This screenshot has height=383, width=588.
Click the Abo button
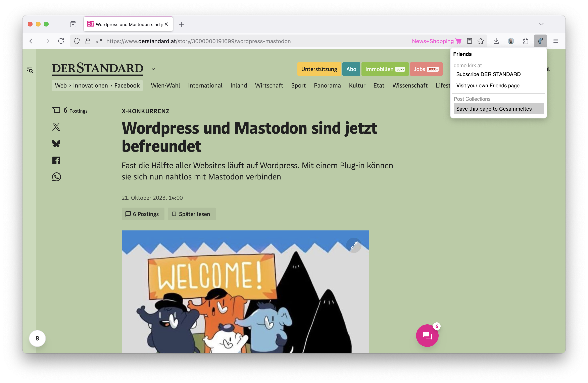(351, 69)
